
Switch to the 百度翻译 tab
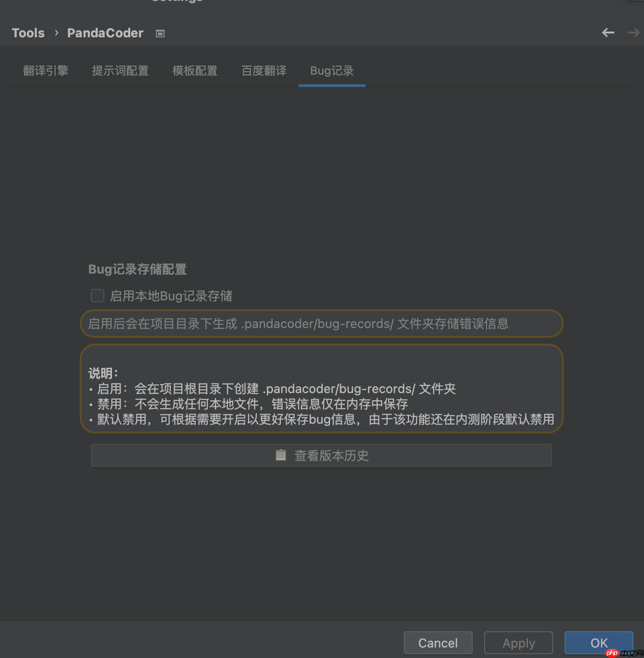(264, 70)
